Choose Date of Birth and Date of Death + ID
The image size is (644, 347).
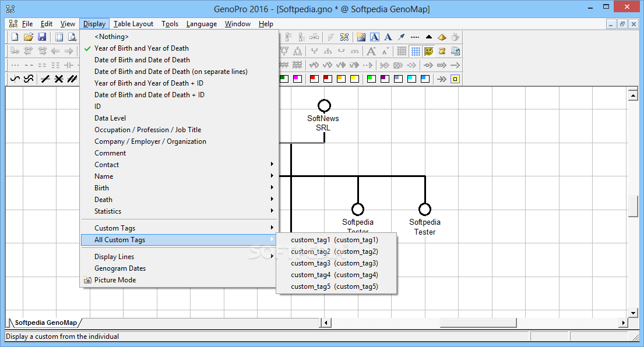click(180, 95)
